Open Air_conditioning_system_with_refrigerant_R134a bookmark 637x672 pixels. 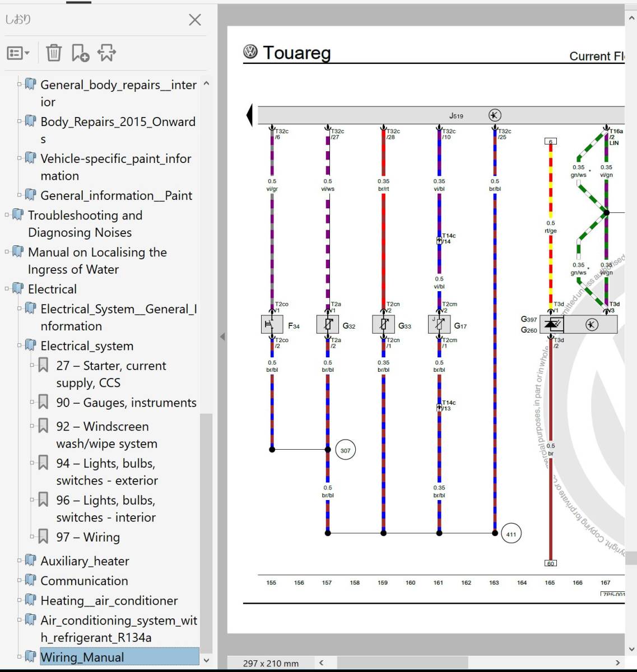(x=119, y=629)
